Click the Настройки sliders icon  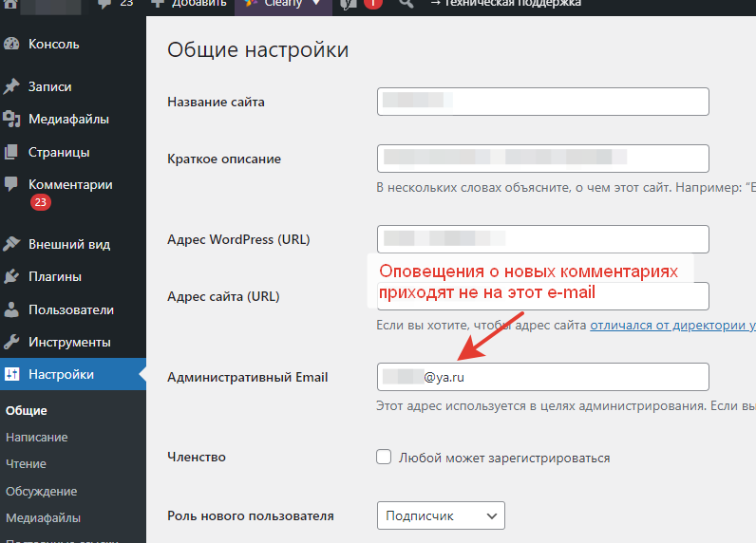(x=11, y=374)
